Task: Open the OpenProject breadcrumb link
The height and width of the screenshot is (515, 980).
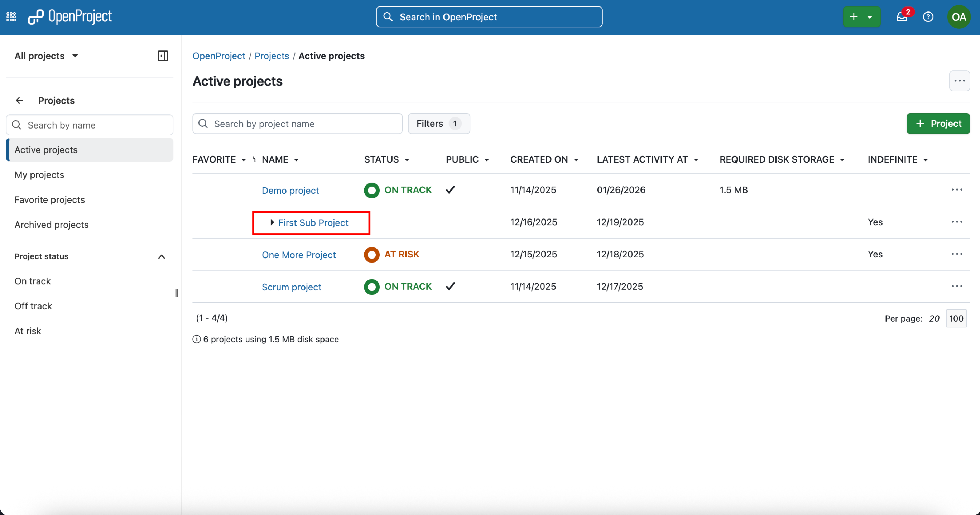Action: pyautogui.click(x=219, y=56)
